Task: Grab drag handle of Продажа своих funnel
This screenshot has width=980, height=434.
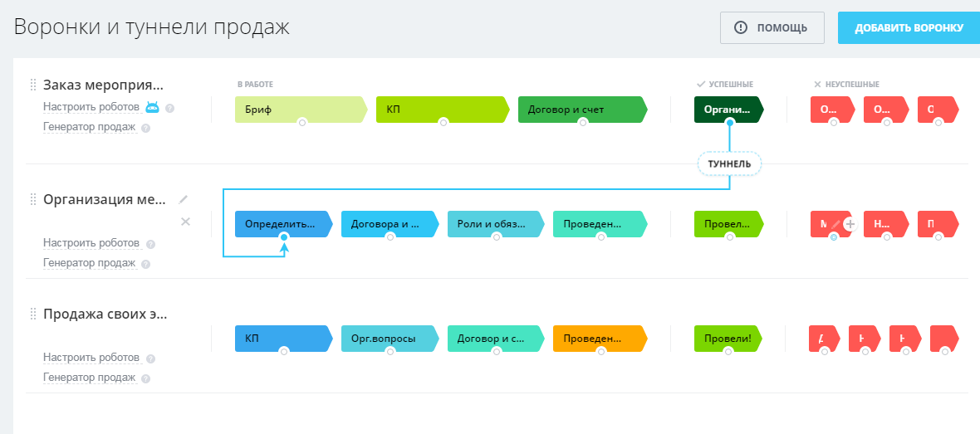Action: (x=33, y=314)
